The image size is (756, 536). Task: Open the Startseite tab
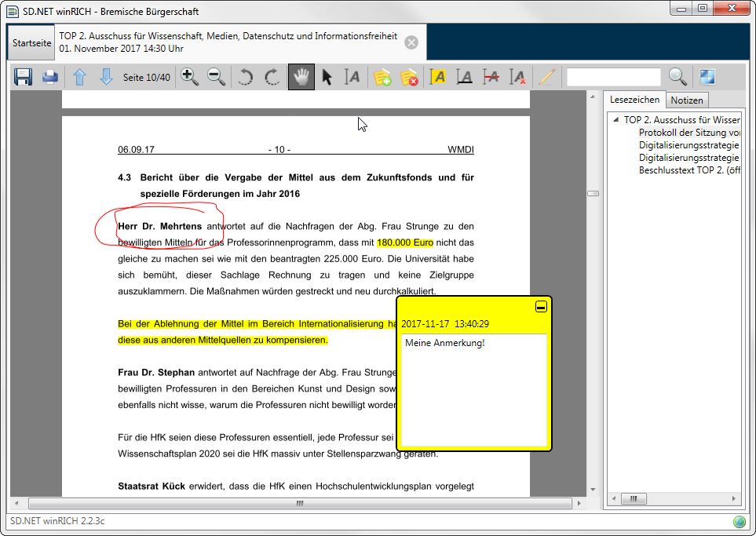coord(31,43)
